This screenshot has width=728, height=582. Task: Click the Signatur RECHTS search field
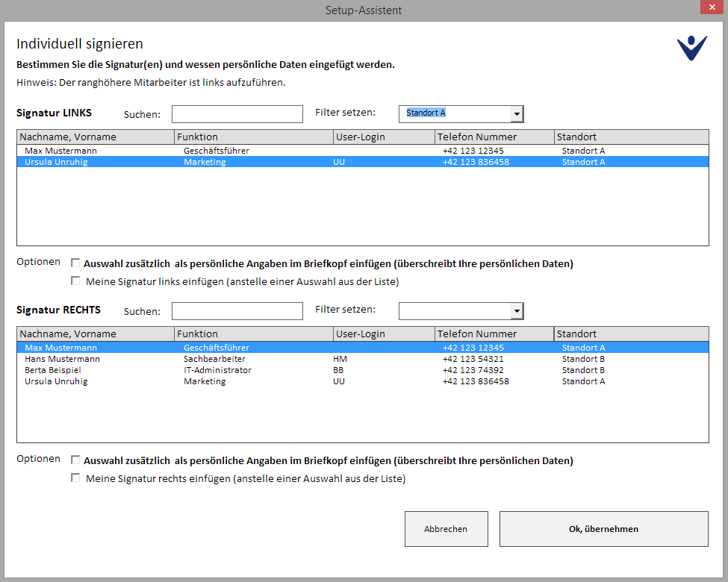pyautogui.click(x=237, y=311)
